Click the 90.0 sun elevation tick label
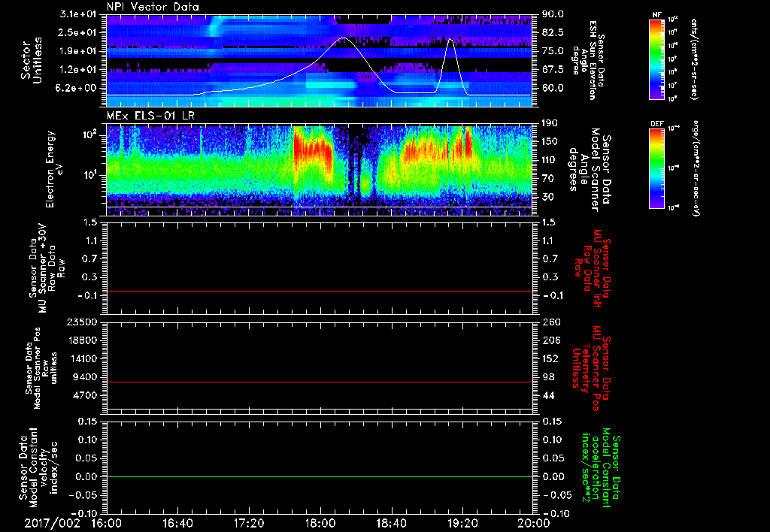Viewport: 770px width, 532px height. click(553, 14)
